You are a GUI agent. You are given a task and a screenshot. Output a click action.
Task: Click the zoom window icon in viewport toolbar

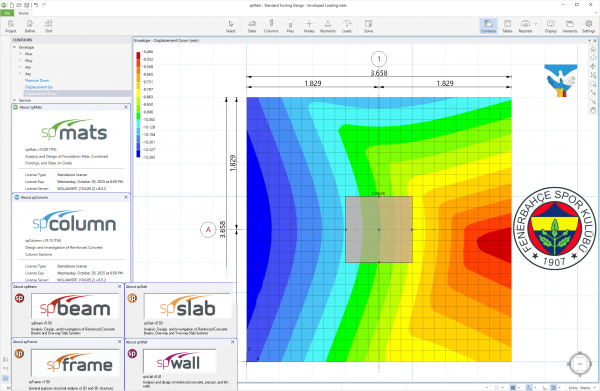pyautogui.click(x=593, y=84)
